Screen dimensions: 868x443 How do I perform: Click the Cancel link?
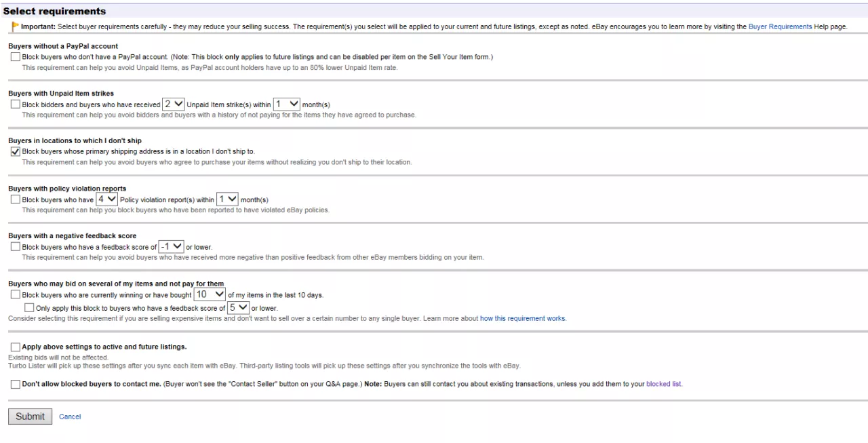click(70, 417)
